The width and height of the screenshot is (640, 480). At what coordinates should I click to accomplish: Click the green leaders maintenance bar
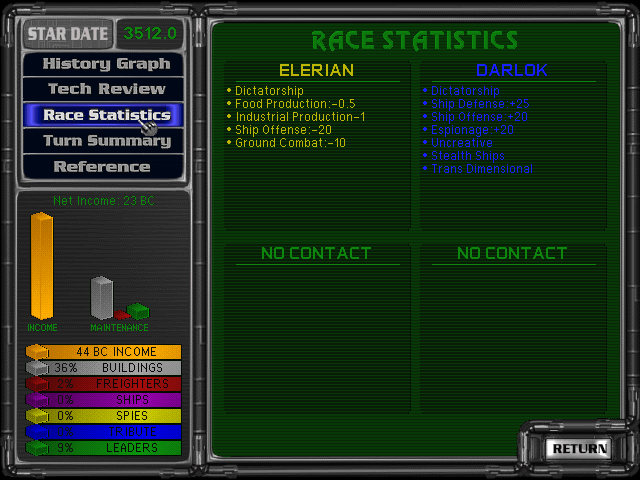pyautogui.click(x=138, y=311)
